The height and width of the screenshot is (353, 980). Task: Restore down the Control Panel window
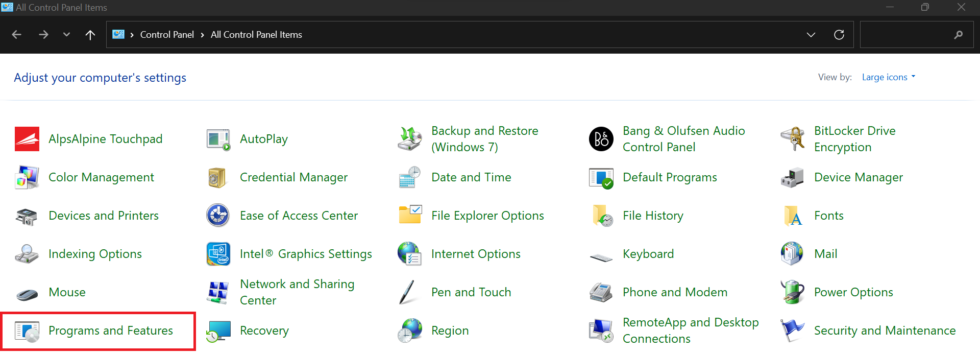click(925, 7)
